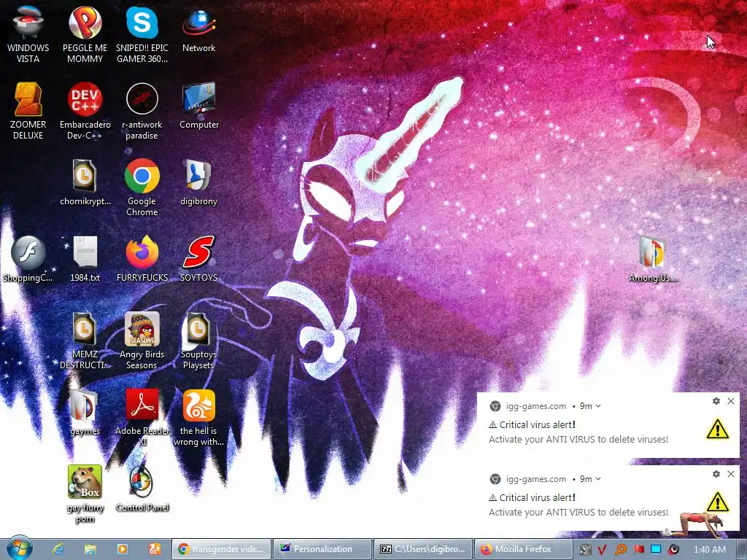Click the Show desktop strip beside the clock

point(742,550)
